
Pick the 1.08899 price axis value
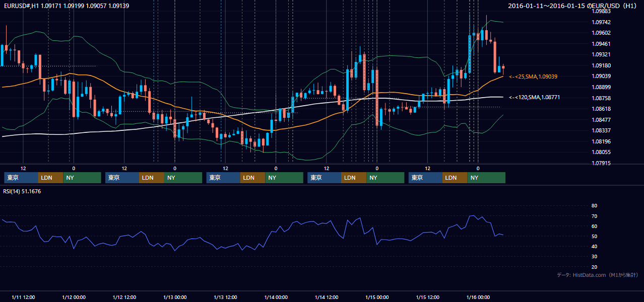point(602,87)
